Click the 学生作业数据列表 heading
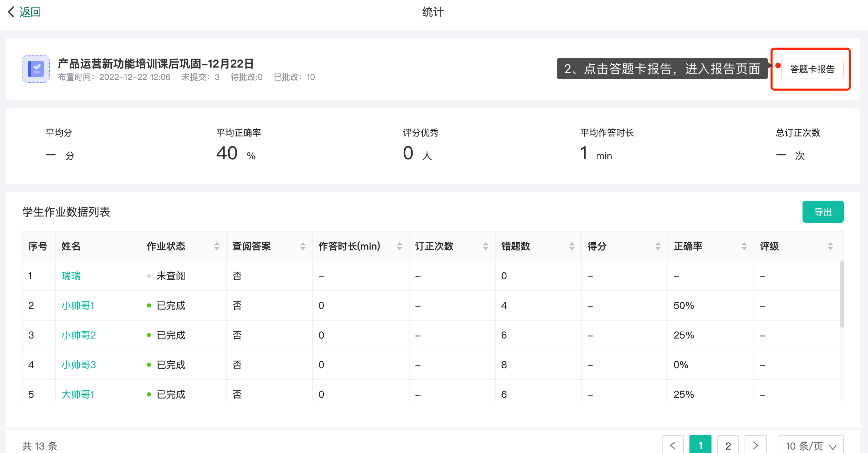Image resolution: width=868 pixels, height=453 pixels. pyautogui.click(x=66, y=212)
